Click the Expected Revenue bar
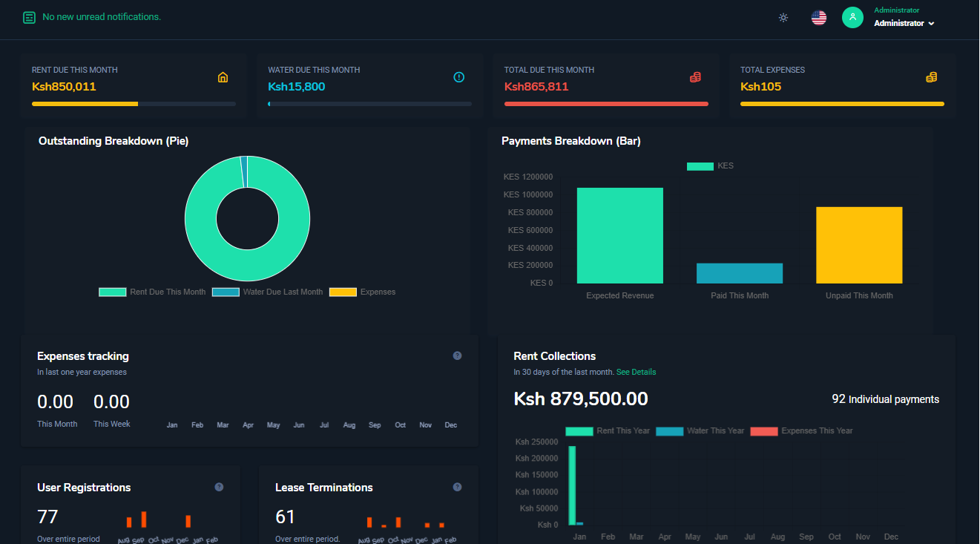 [619, 235]
